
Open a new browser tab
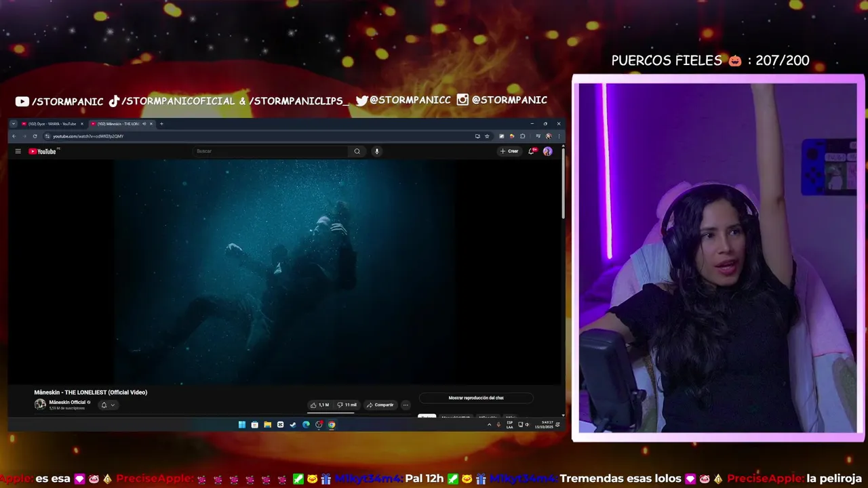tap(161, 123)
